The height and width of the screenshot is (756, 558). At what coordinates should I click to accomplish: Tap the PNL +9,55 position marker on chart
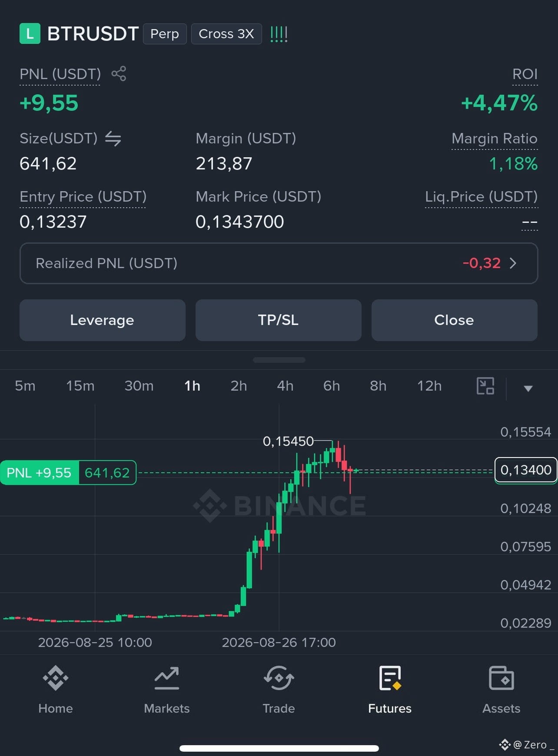coord(39,472)
